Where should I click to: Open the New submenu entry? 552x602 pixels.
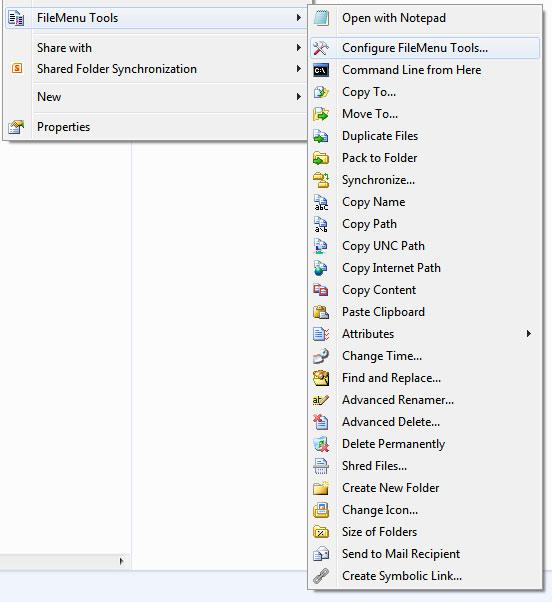click(x=156, y=97)
